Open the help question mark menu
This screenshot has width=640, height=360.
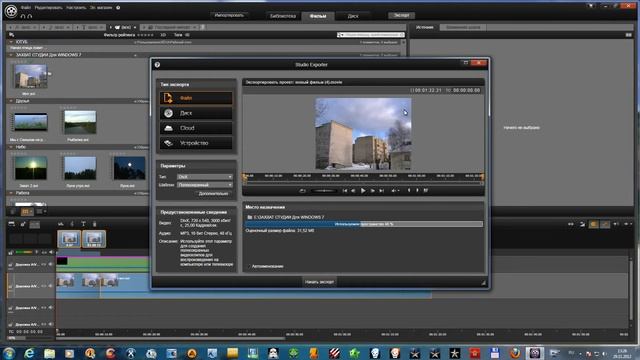[118, 7]
